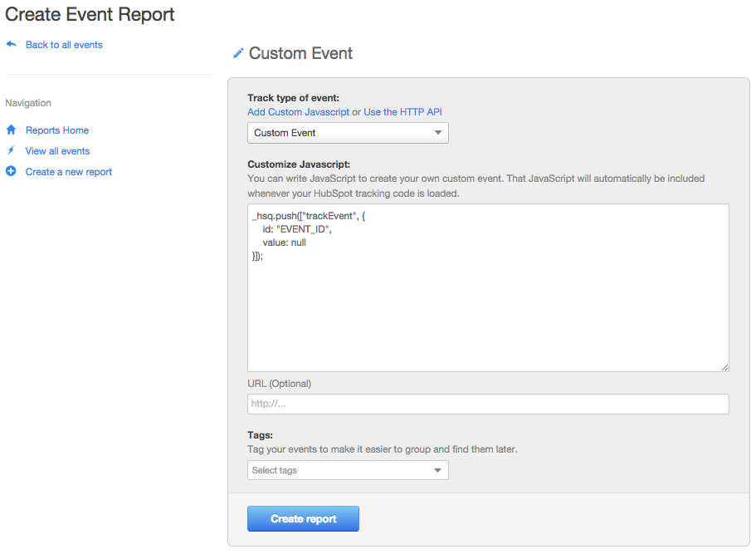
Task: Click the pencil edit icon beside Custom Event
Action: click(238, 53)
